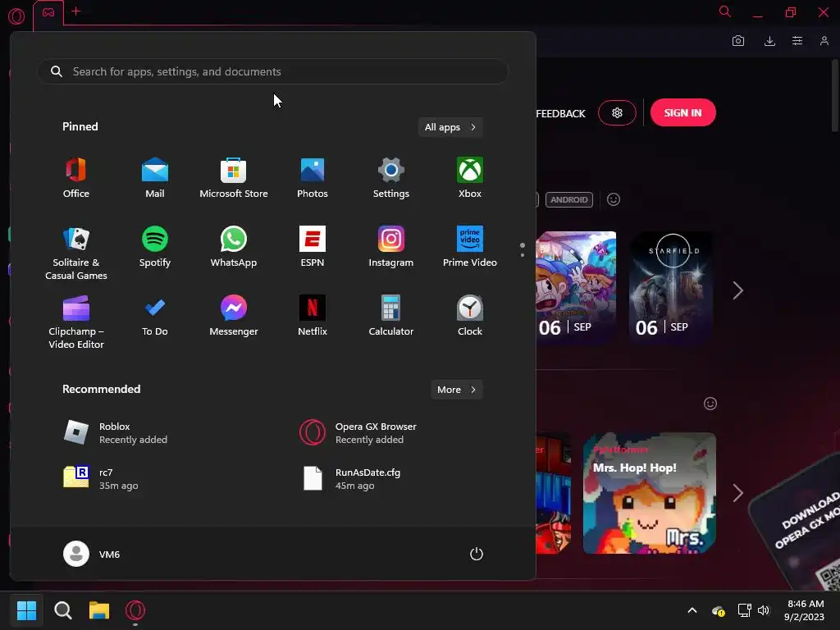Image resolution: width=840 pixels, height=630 pixels.
Task: Open VM6 user account menu
Action: coord(92,554)
